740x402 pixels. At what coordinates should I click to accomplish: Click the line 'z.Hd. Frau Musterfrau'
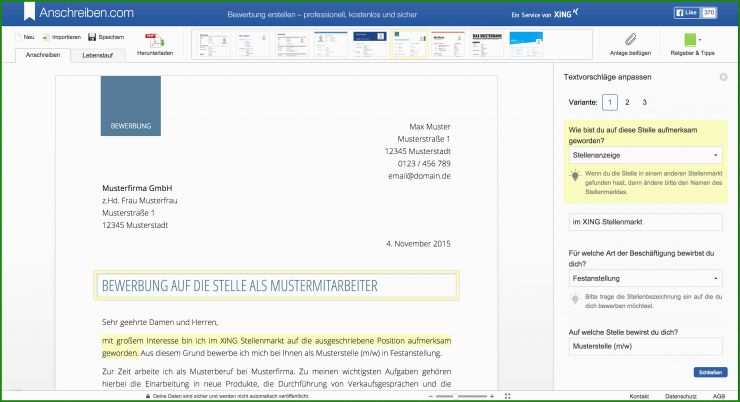(x=140, y=201)
